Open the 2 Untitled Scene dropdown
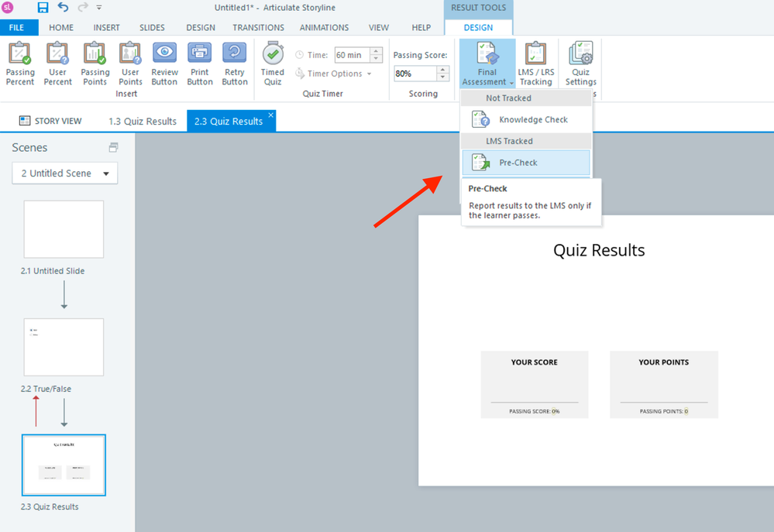Image resolution: width=774 pixels, height=532 pixels. pos(64,173)
